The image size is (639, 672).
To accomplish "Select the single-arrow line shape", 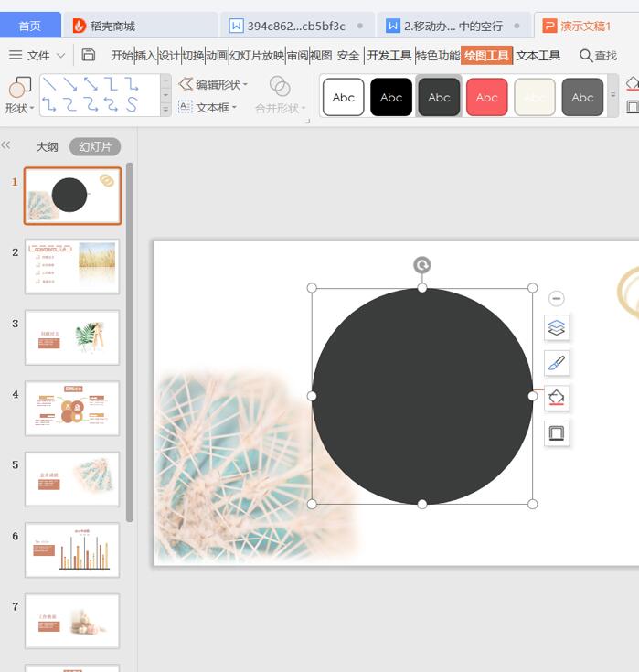I will pos(70,84).
